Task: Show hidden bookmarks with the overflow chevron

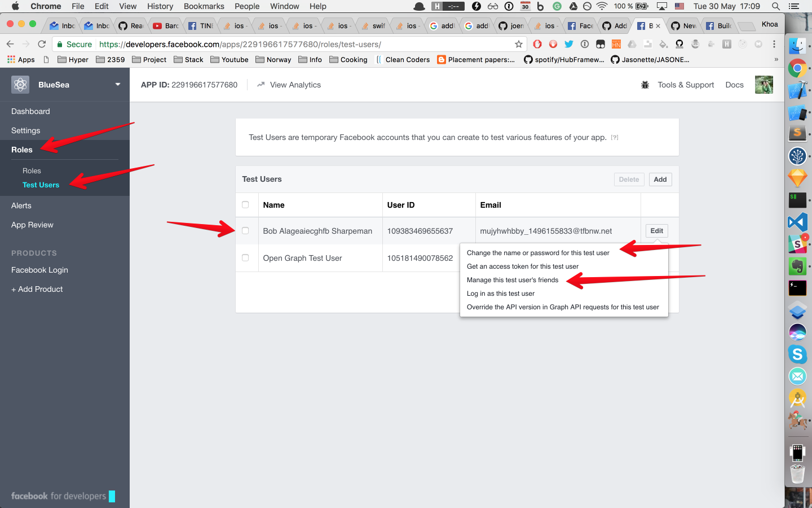Action: 776,59
